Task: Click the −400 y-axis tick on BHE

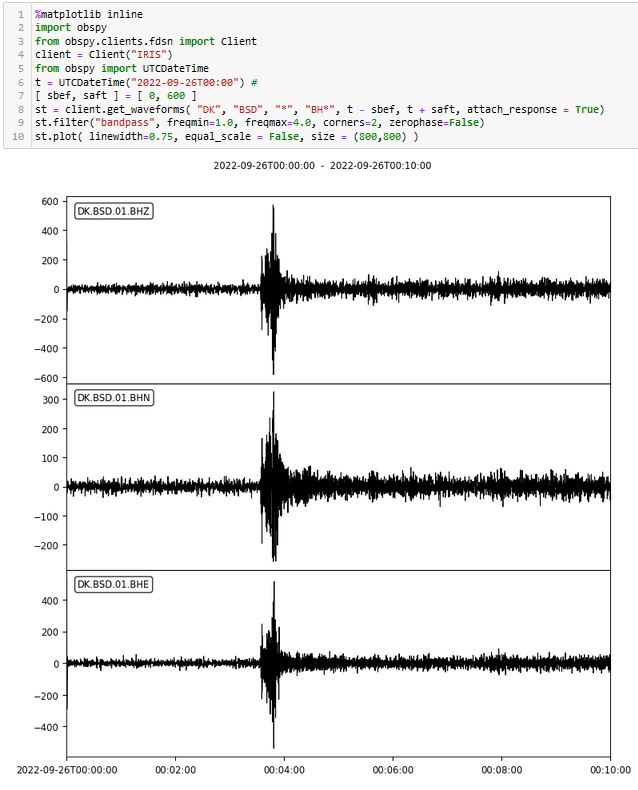Action: tap(46, 727)
